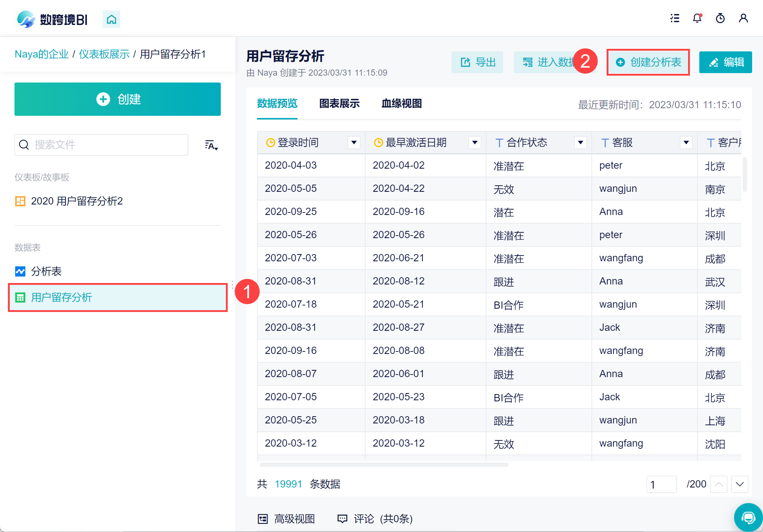
Task: Click the timer clock icon
Action: [720, 18]
